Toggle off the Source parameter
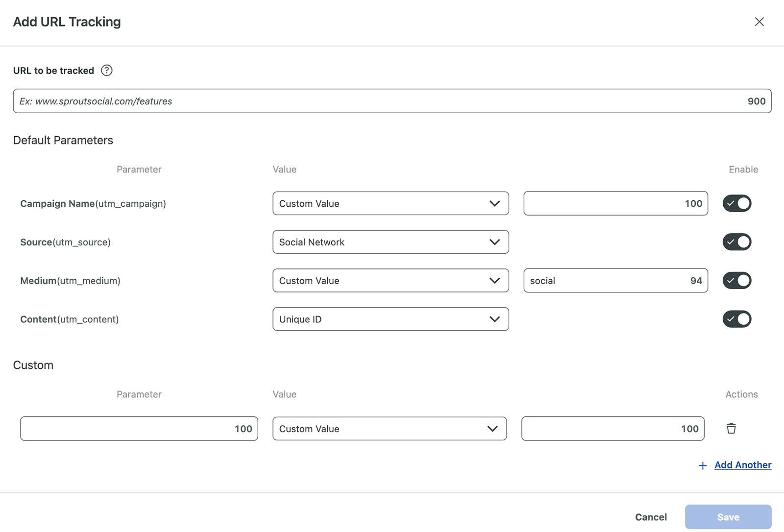784x532 pixels. pyautogui.click(x=736, y=242)
